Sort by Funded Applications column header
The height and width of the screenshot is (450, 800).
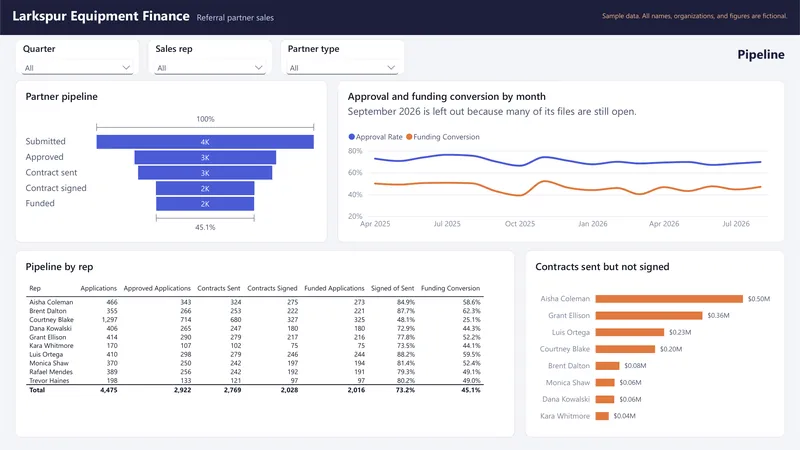[x=334, y=288]
